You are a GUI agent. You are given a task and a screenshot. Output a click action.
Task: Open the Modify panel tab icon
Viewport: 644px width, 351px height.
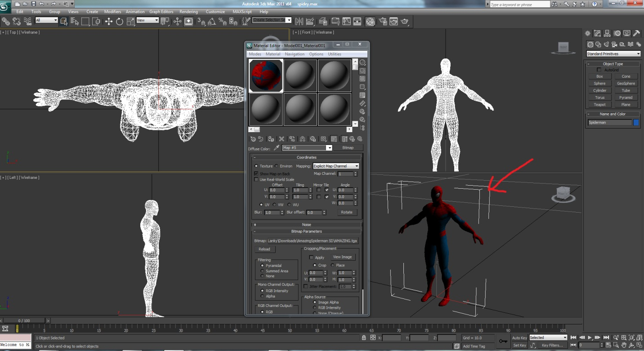[x=597, y=33]
